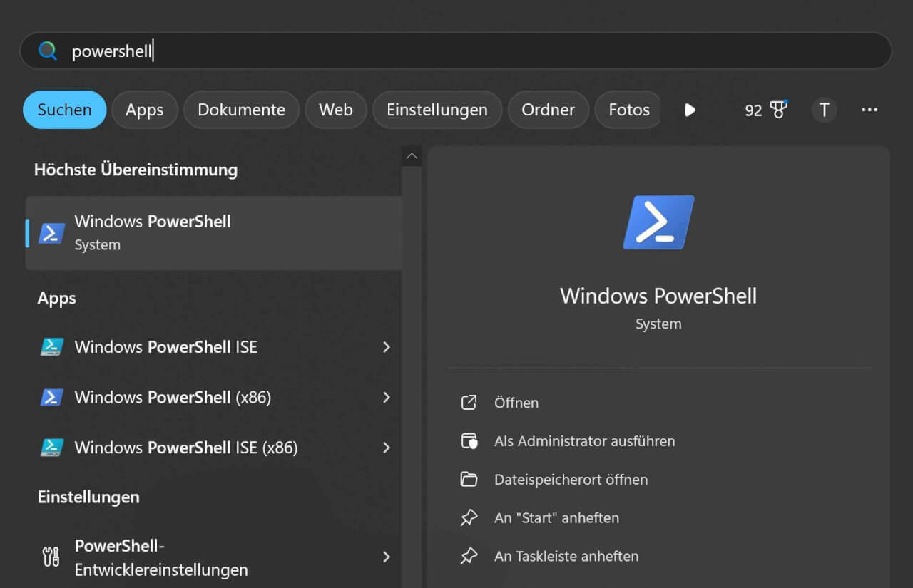This screenshot has height=588, width=913.
Task: Expand Windows PowerShell ISE with its chevron
Action: click(387, 347)
